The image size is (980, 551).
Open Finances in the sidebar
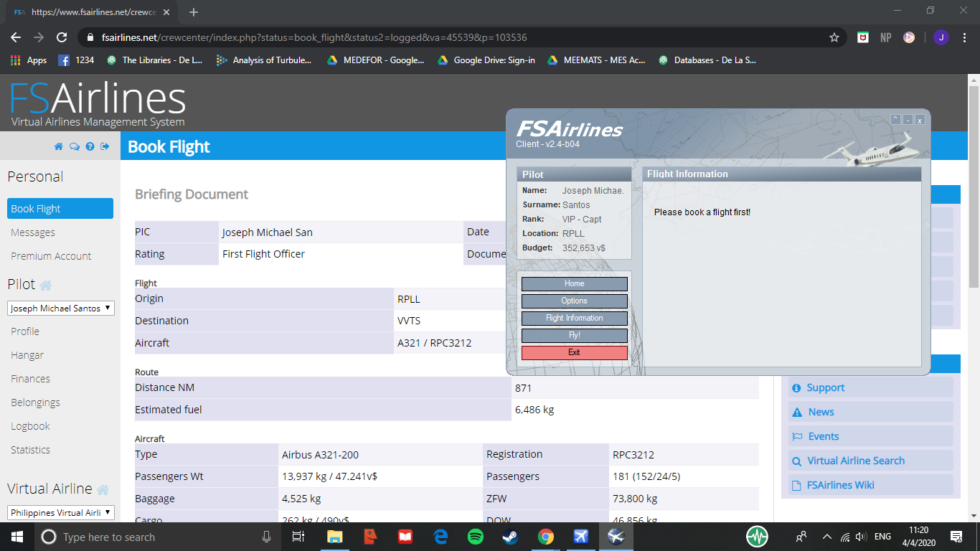(x=30, y=379)
